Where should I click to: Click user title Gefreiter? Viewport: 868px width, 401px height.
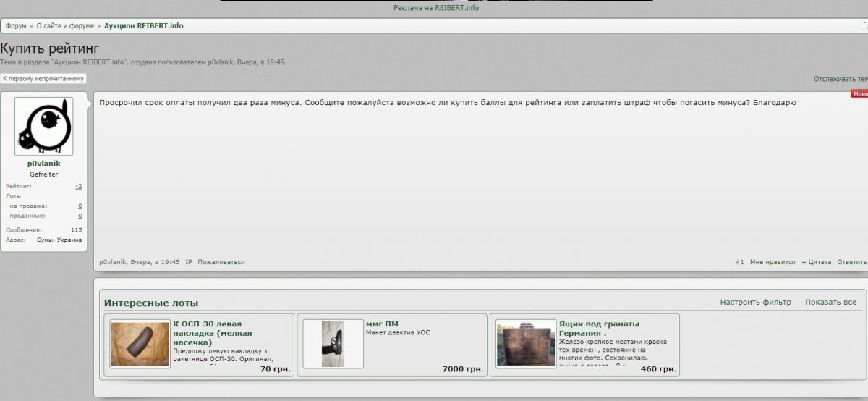[x=44, y=174]
